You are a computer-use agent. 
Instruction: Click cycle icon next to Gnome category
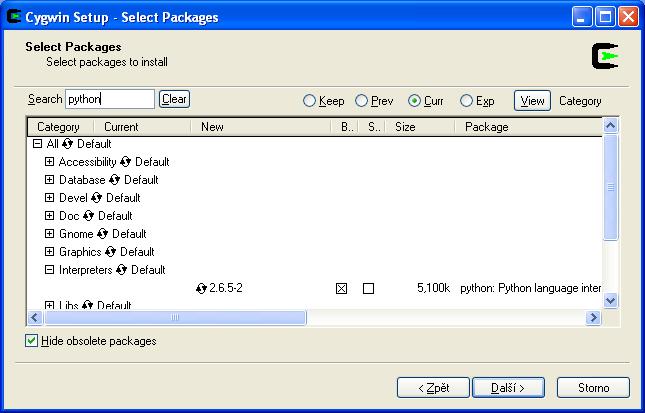coord(103,234)
